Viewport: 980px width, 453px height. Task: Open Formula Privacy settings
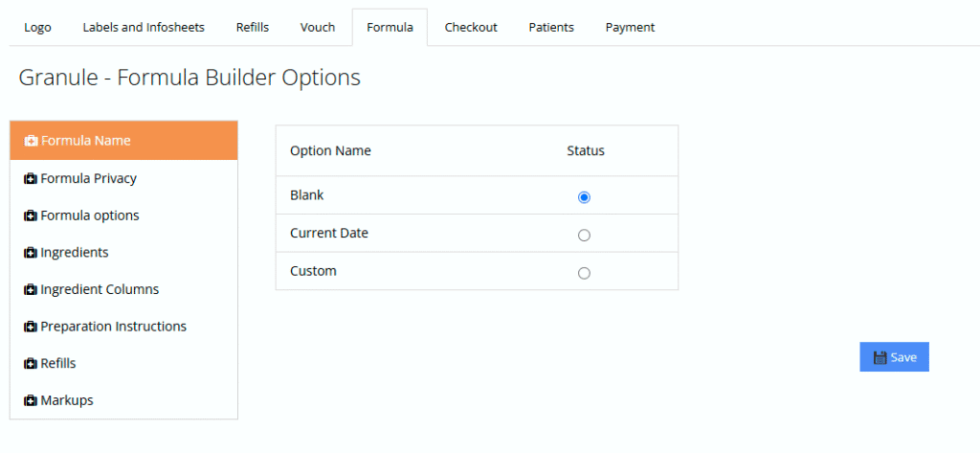point(123,179)
